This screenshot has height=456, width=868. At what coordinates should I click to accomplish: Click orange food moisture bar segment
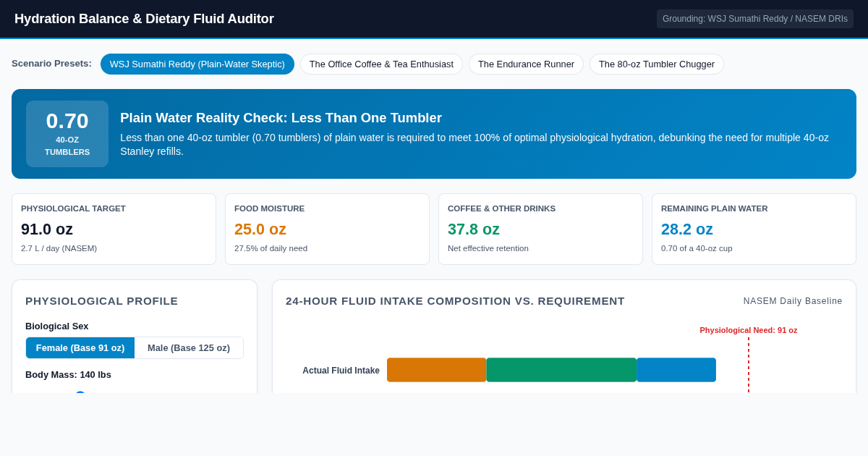tap(436, 370)
